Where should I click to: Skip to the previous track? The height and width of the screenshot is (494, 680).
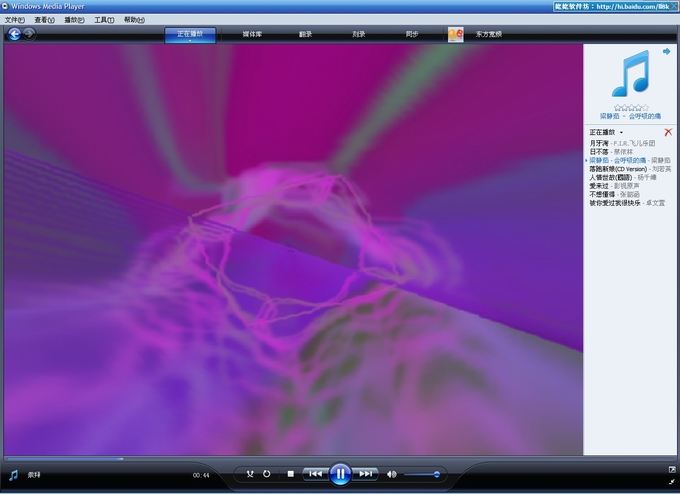click(314, 474)
